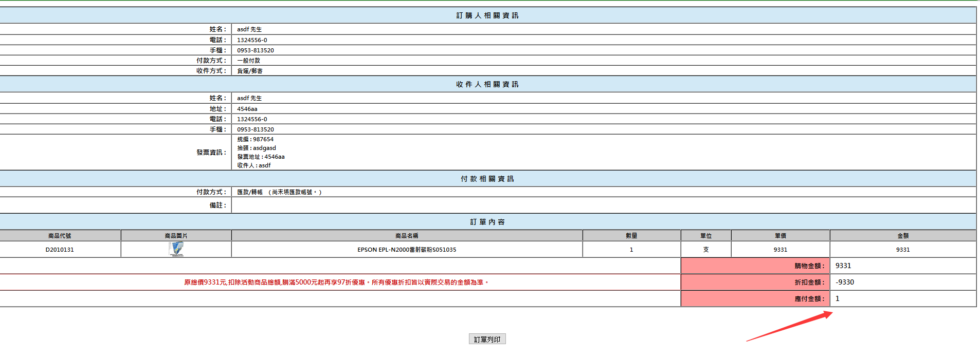The width and height of the screenshot is (980, 358).
Task: Click the 應付金額 payable value 1
Action: (837, 298)
